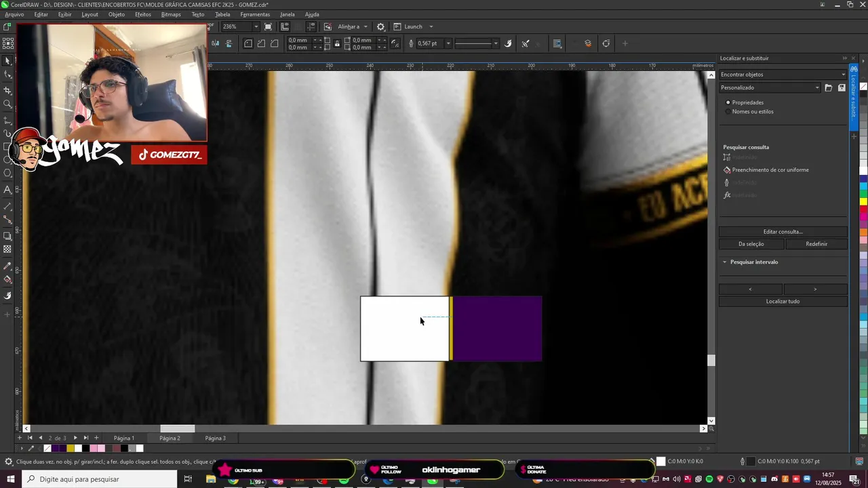Image resolution: width=868 pixels, height=488 pixels.
Task: Select the Text tool
Action: 8,190
